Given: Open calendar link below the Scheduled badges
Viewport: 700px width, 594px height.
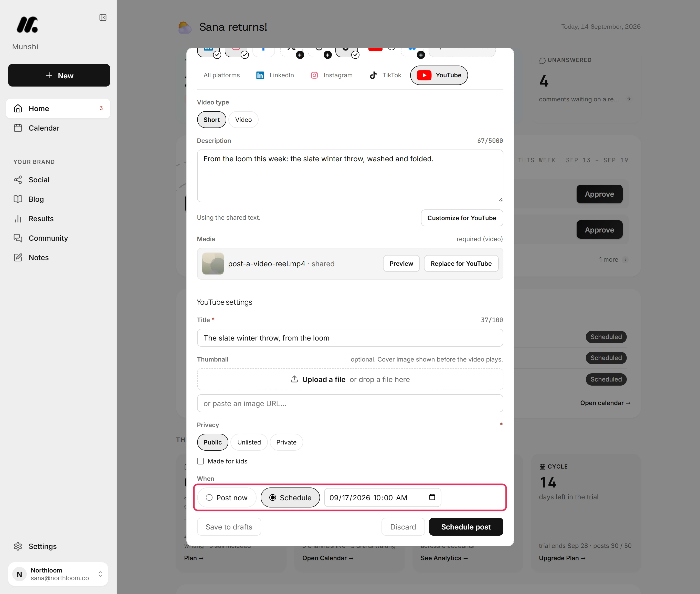Looking at the screenshot, I should click(x=605, y=403).
